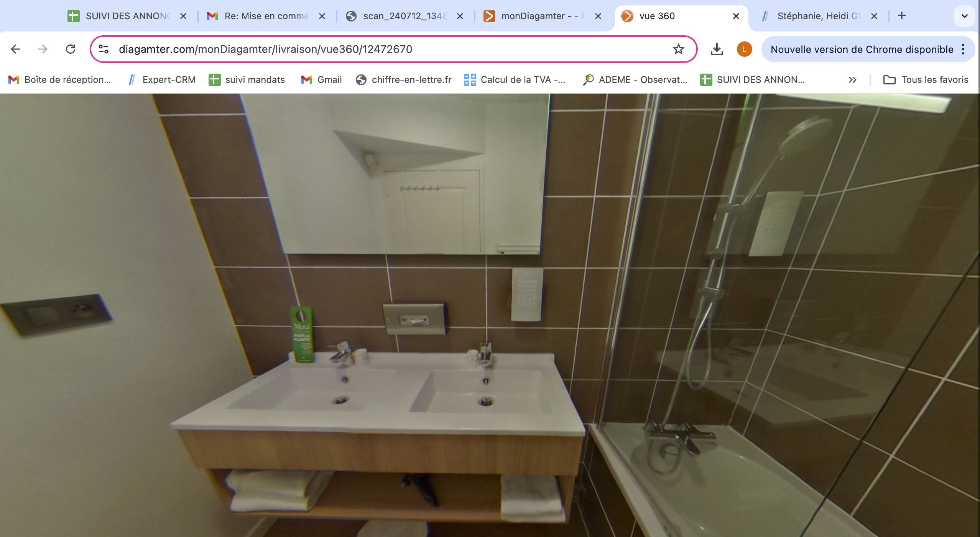Reload the current page
Screen dimensions: 980x537
click(x=71, y=49)
